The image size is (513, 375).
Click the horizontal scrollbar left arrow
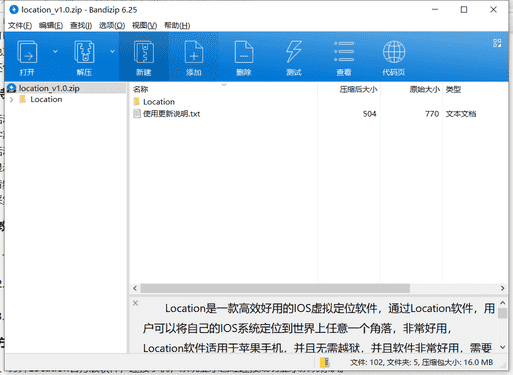(135, 288)
